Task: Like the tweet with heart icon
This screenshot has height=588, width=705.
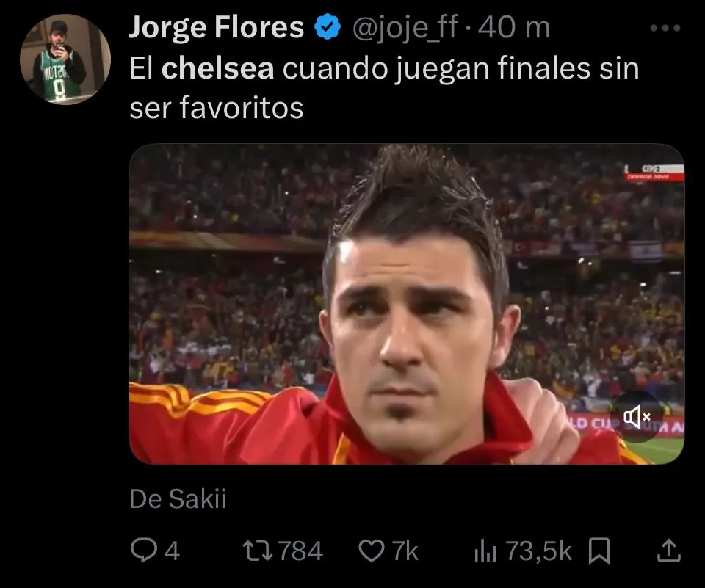Action: tap(372, 551)
